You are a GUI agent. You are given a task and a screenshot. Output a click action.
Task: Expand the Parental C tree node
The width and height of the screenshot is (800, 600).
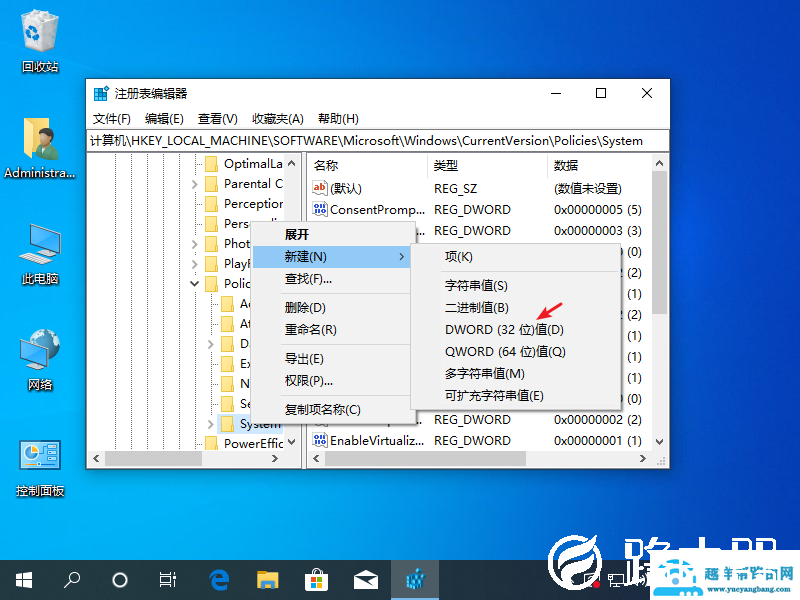point(194,184)
